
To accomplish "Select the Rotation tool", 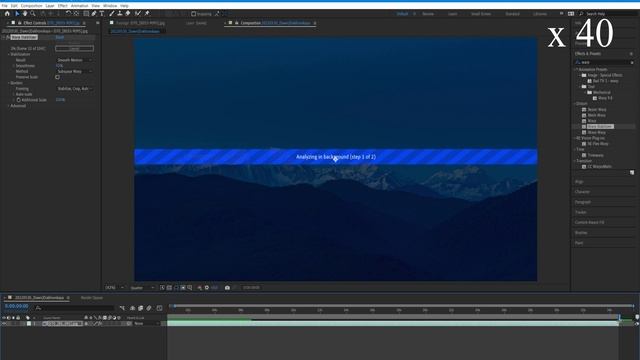I will point(68,13).
